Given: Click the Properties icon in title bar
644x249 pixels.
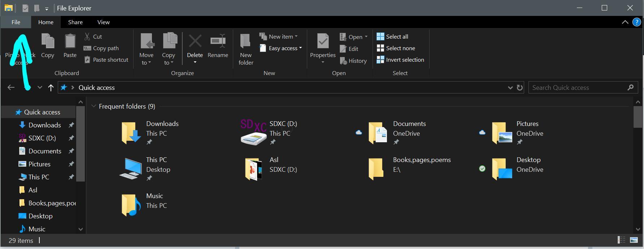Looking at the screenshot, I should click(25, 8).
